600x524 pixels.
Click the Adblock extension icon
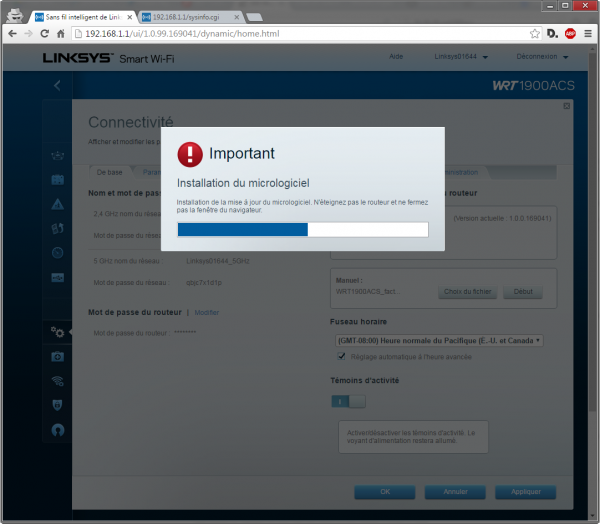[x=570, y=34]
